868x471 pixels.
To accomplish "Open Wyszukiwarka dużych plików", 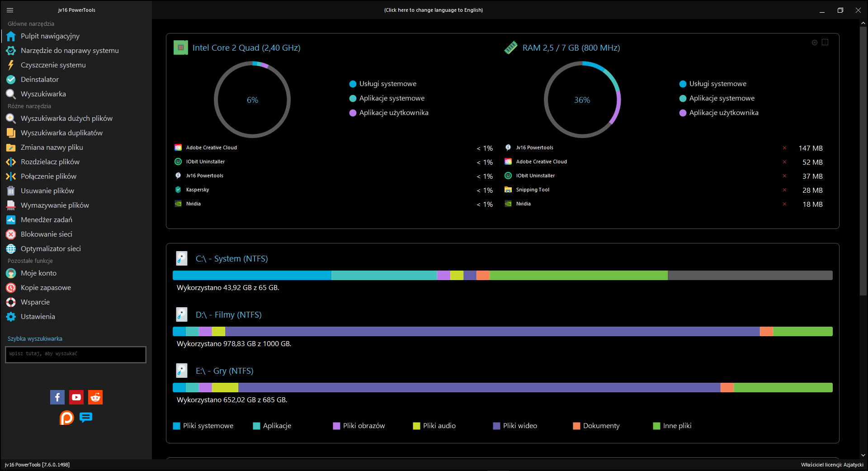I will click(x=66, y=119).
